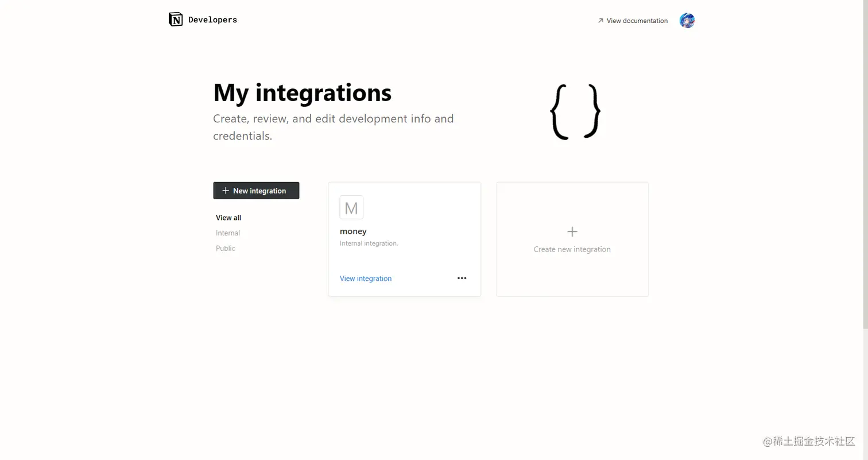This screenshot has height=460, width=868.
Task: Click the Developers header text
Action: click(x=212, y=20)
